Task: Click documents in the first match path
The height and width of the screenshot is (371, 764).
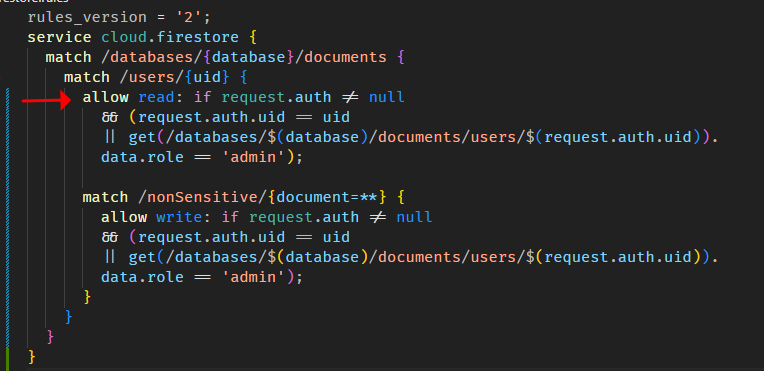Action: coord(345,58)
